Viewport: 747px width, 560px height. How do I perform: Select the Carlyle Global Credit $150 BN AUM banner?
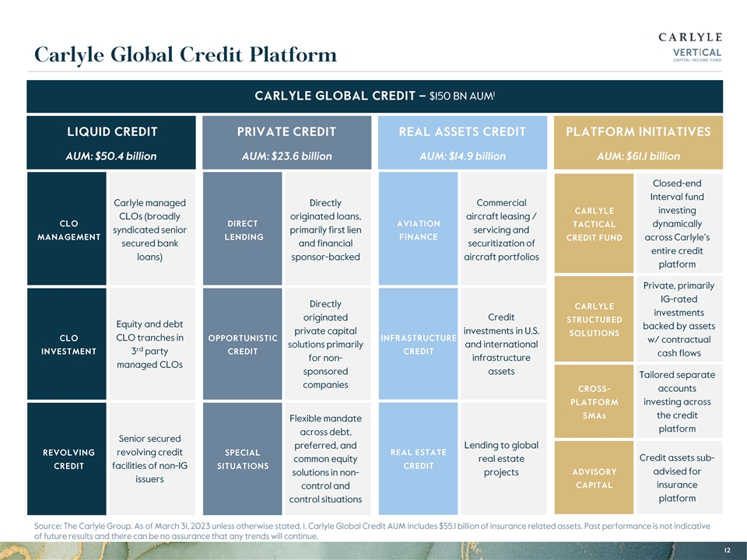point(374,96)
